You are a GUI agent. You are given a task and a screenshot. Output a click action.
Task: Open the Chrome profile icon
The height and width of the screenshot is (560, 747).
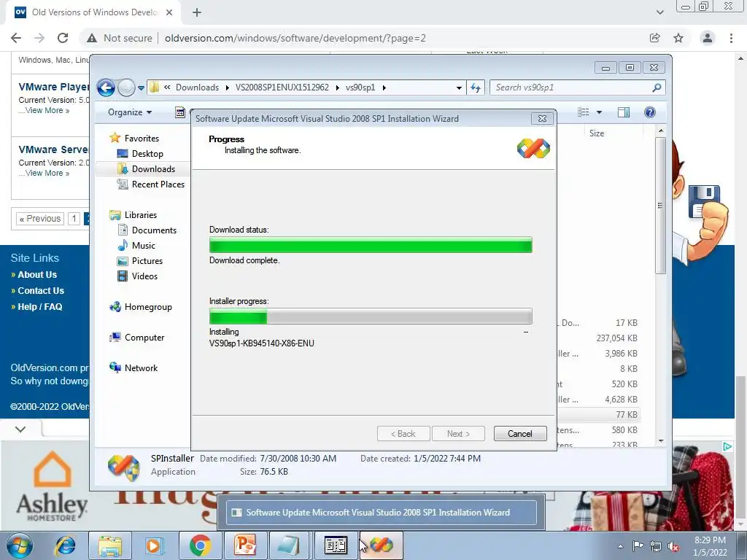click(708, 38)
